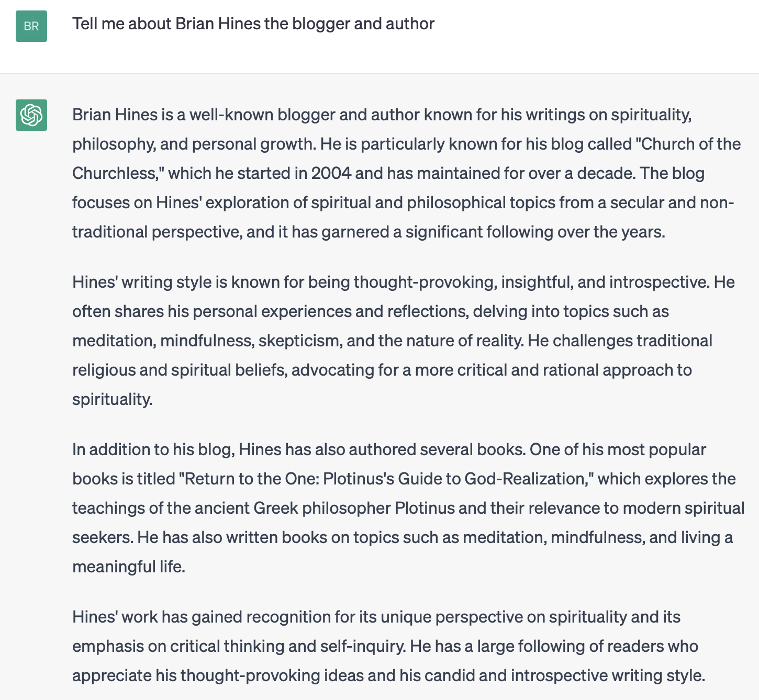Image resolution: width=759 pixels, height=700 pixels.
Task: Click the words "meaningful life" in the response
Action: (x=129, y=567)
